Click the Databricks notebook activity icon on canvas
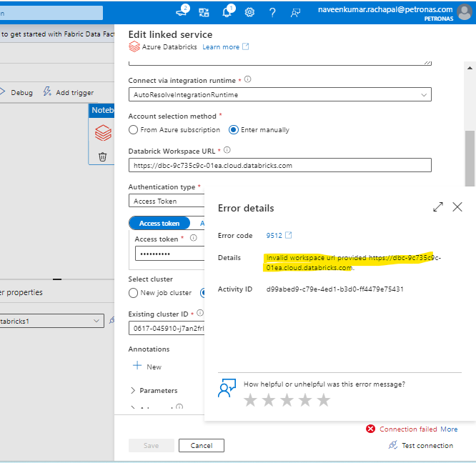476x463 pixels. point(103,133)
